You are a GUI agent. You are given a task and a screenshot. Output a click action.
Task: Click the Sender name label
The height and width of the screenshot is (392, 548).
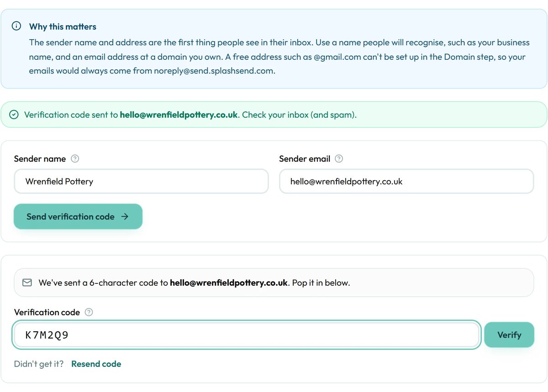tap(40, 159)
